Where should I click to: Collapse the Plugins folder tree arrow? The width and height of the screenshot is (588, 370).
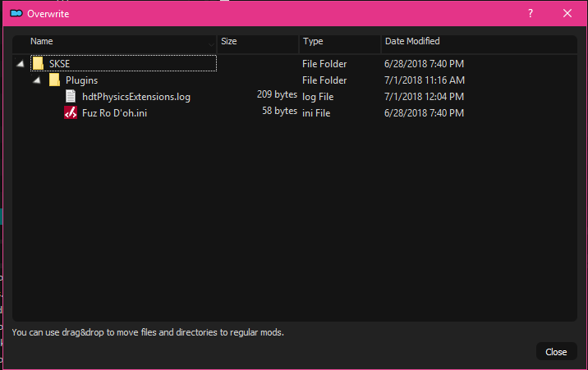[37, 80]
